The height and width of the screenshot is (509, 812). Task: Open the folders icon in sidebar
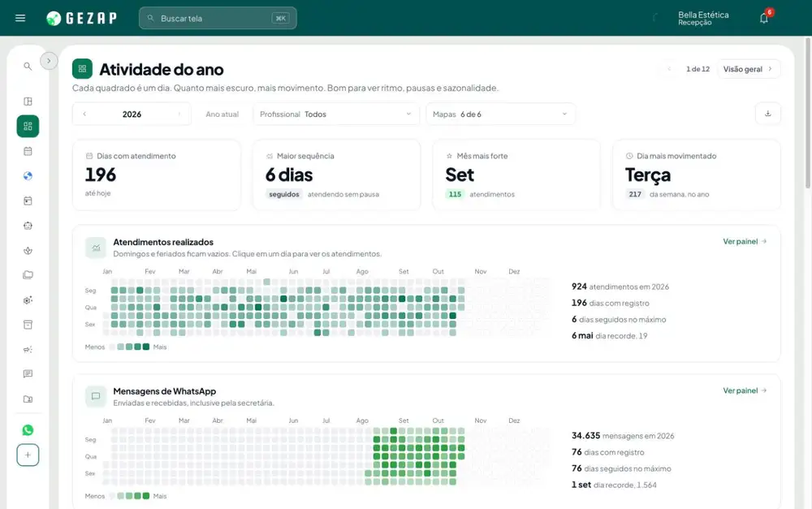pyautogui.click(x=28, y=275)
